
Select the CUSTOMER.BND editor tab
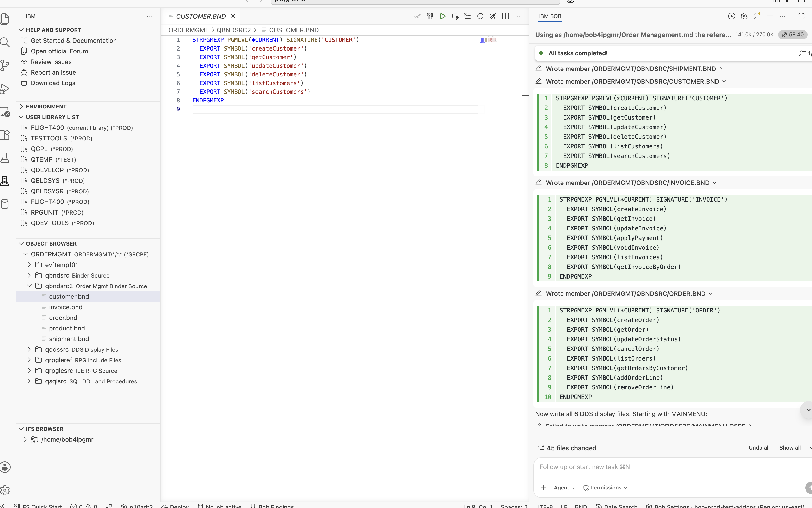(x=201, y=16)
